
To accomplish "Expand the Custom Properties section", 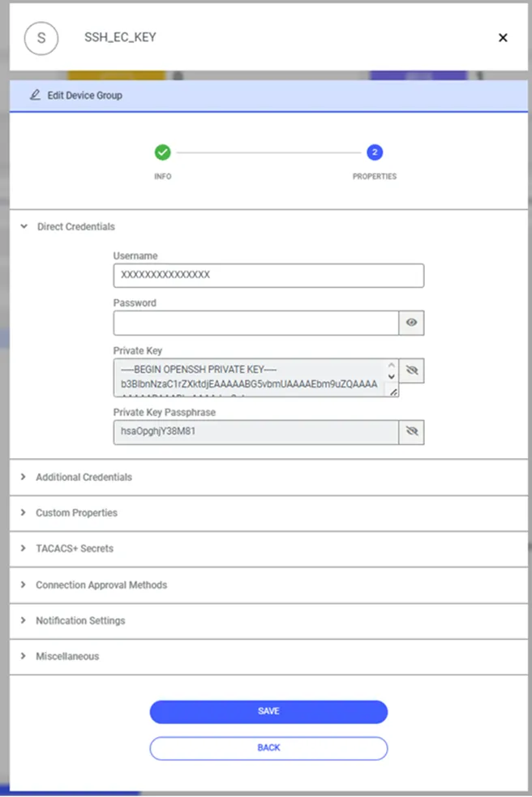I will coord(268,513).
